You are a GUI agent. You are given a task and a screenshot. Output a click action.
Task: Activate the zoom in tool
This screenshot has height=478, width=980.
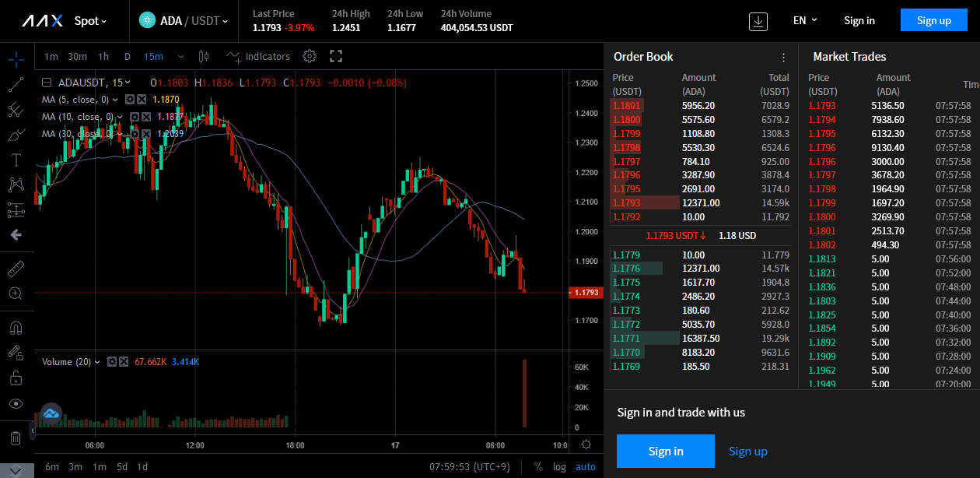[16, 293]
